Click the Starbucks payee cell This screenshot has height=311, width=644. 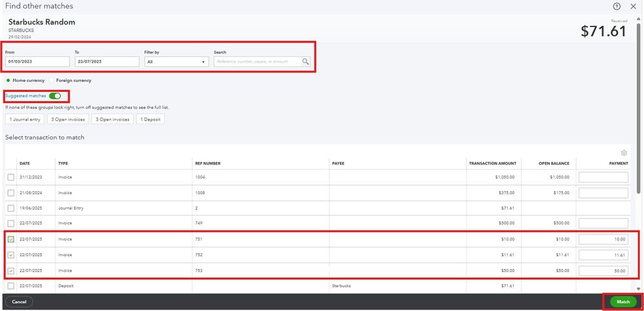341,286
